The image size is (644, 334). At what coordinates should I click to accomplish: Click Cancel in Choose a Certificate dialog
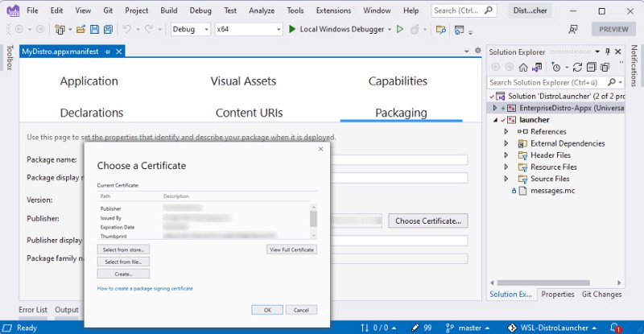301,310
